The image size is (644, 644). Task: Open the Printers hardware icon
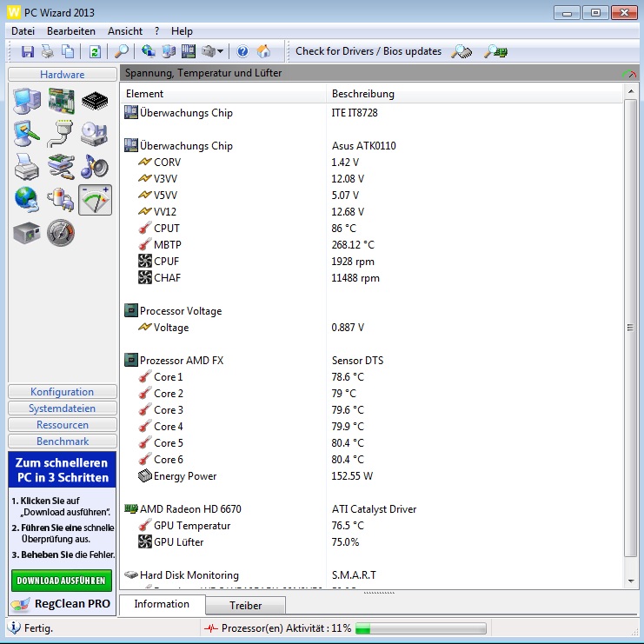tap(27, 167)
